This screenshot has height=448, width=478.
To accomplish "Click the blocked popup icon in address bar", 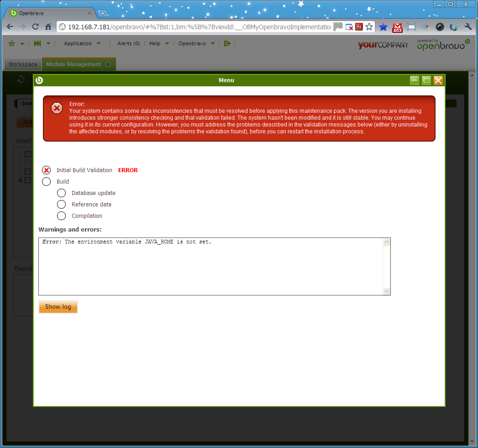I will 349,27.
